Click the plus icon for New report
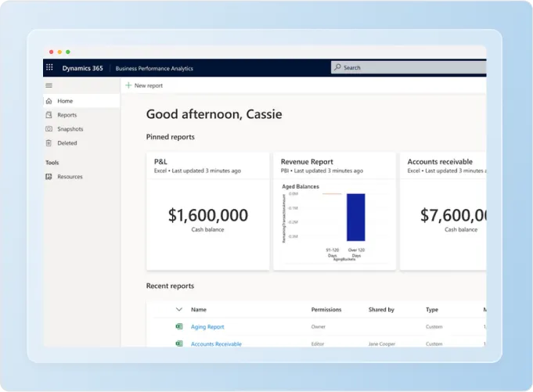533x392 pixels. coord(128,85)
